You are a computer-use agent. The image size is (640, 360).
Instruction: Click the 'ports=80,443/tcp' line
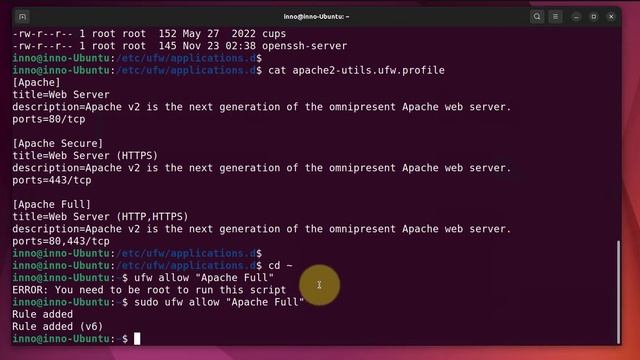point(61,241)
